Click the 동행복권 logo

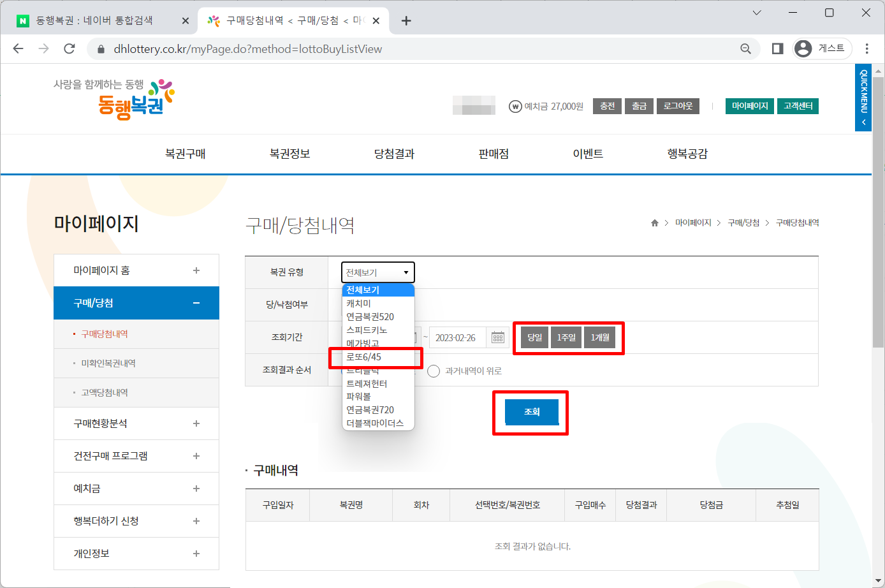(115, 99)
